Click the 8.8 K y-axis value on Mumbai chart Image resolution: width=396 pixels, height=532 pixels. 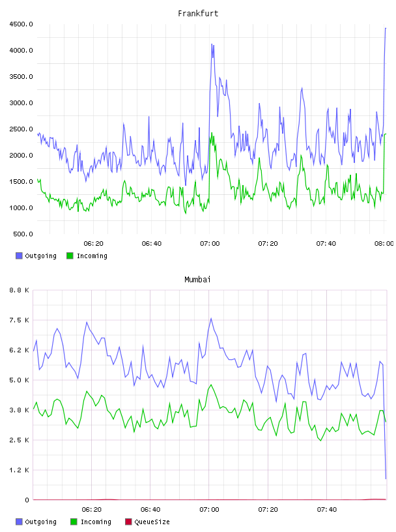coord(19,290)
